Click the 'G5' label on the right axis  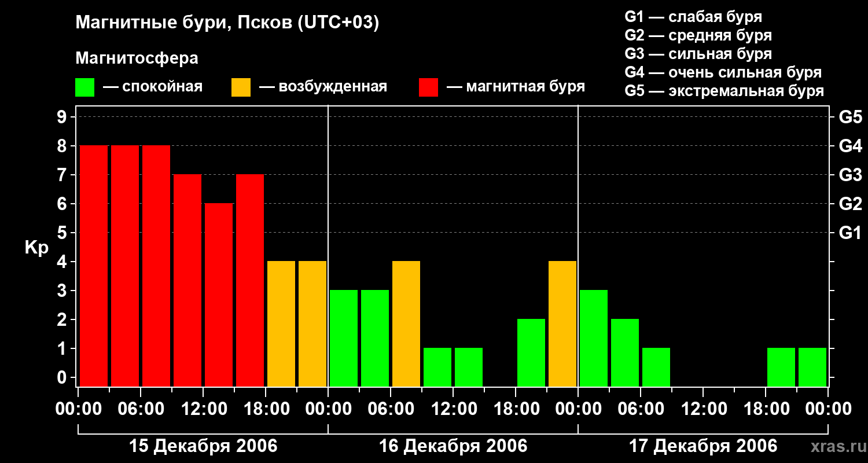point(850,117)
